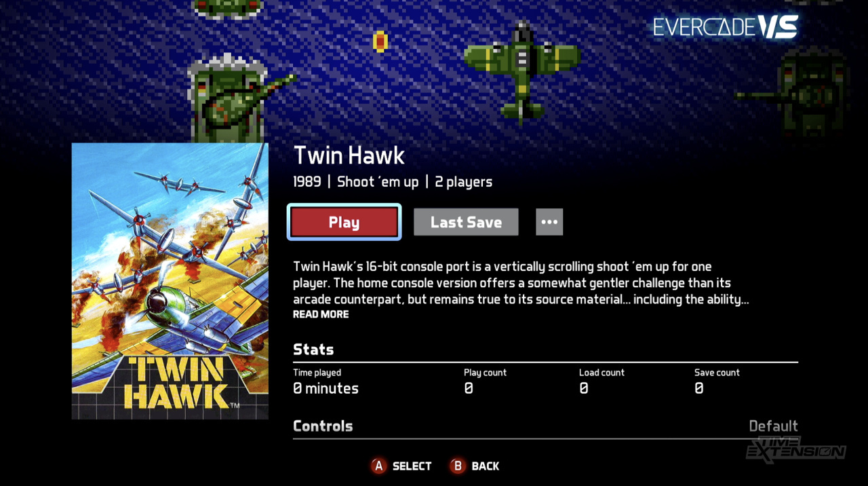Click the Time Extension watermark logo
This screenshot has width=868, height=486.
coord(796,449)
